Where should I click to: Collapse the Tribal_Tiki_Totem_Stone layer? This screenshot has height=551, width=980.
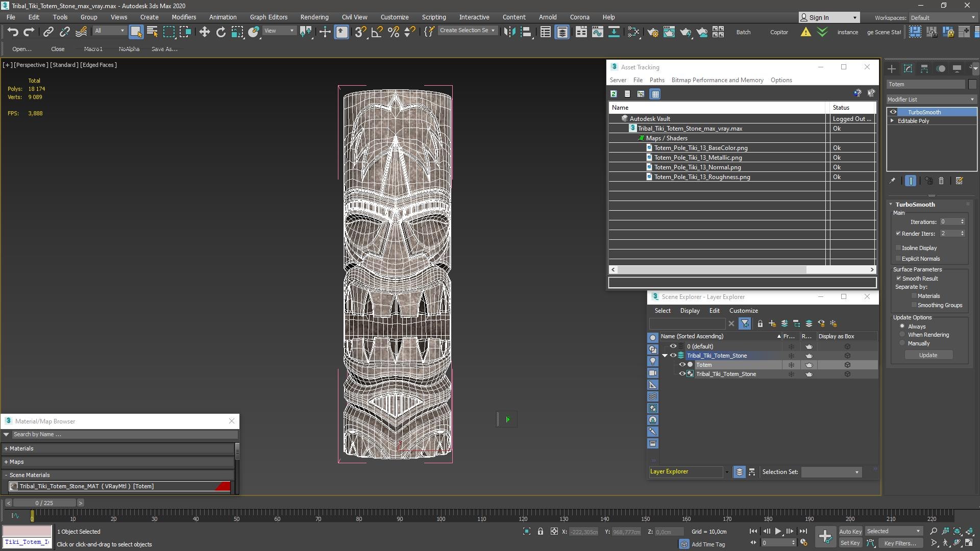[x=665, y=356]
